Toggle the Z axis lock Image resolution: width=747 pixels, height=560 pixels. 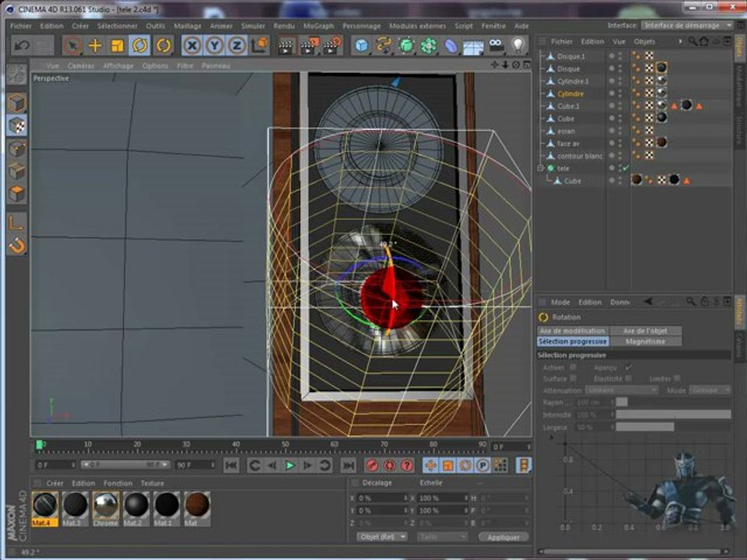[237, 46]
